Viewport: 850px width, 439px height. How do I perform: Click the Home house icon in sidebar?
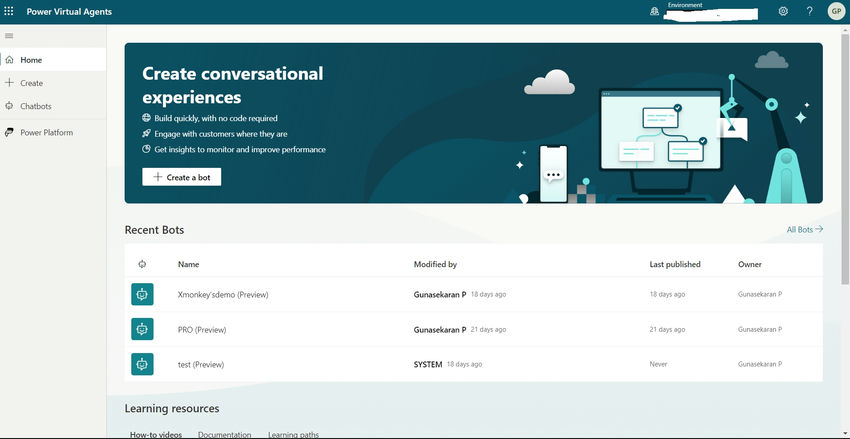9,60
